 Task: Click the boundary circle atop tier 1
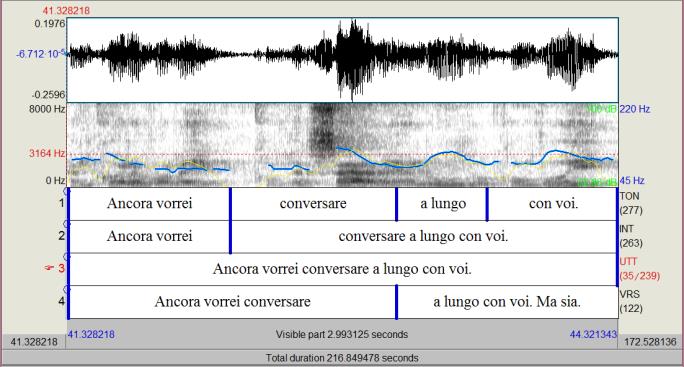(67, 191)
